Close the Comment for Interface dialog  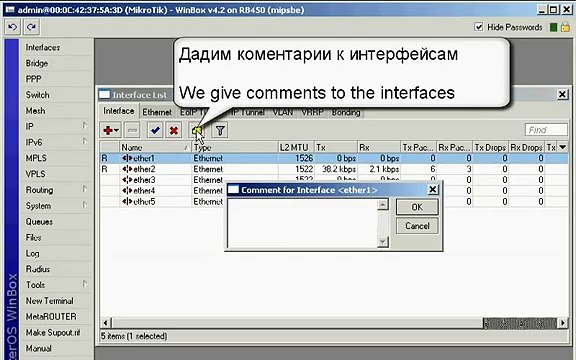point(433,190)
